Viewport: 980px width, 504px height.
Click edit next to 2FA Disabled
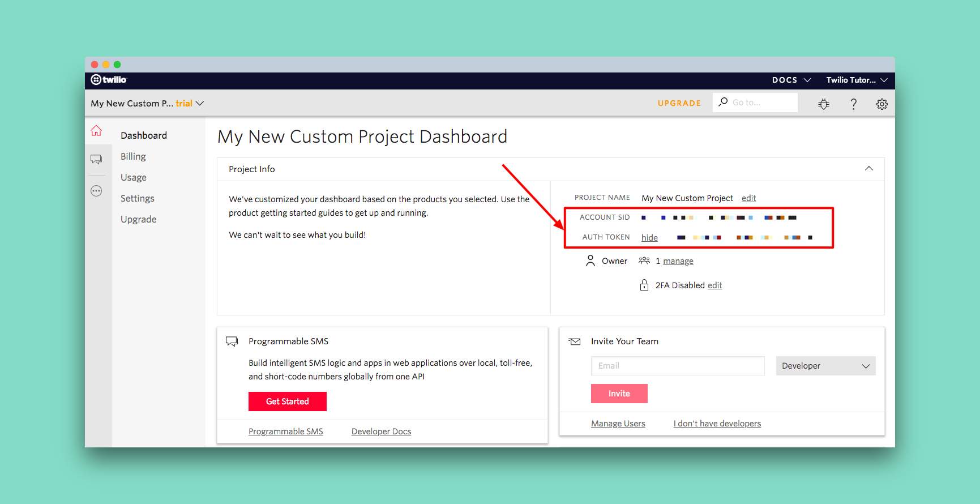[x=714, y=285]
